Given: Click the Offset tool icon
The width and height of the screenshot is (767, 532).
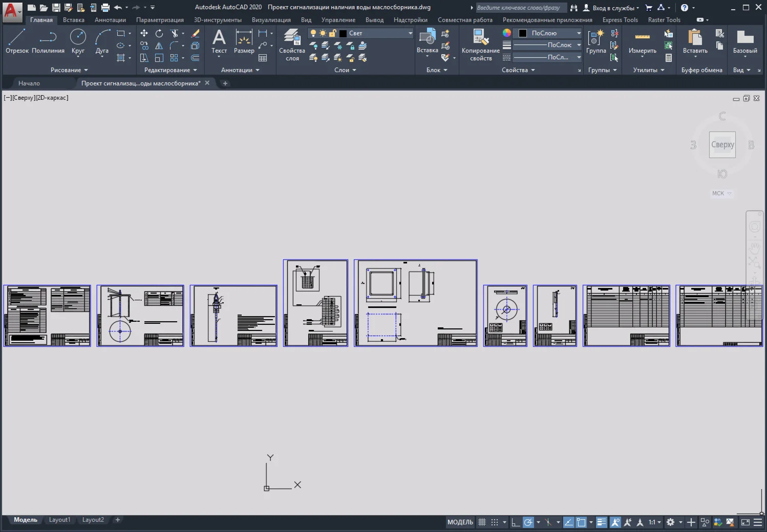Looking at the screenshot, I should pyautogui.click(x=195, y=58).
